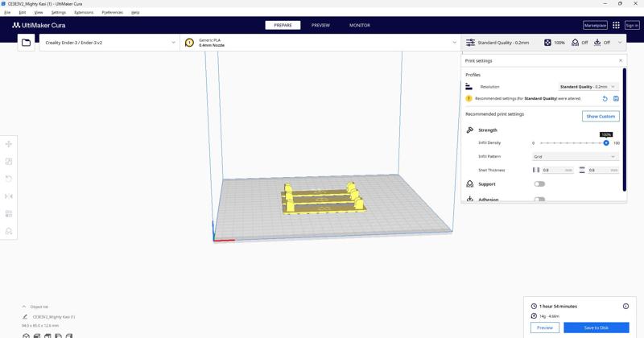This screenshot has height=338, width=644.
Task: Switch to top view cube icon
Action: click(47, 336)
